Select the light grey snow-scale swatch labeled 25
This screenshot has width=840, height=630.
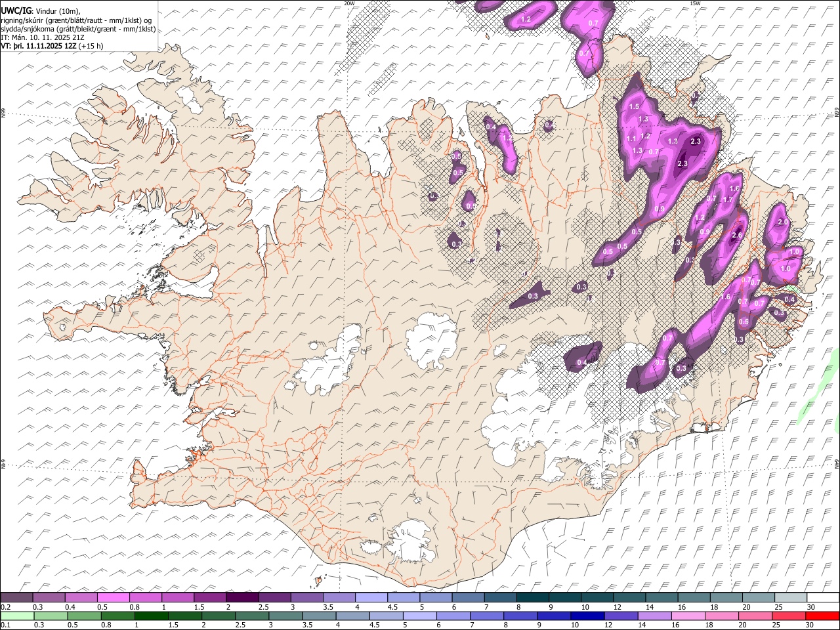[x=791, y=598]
